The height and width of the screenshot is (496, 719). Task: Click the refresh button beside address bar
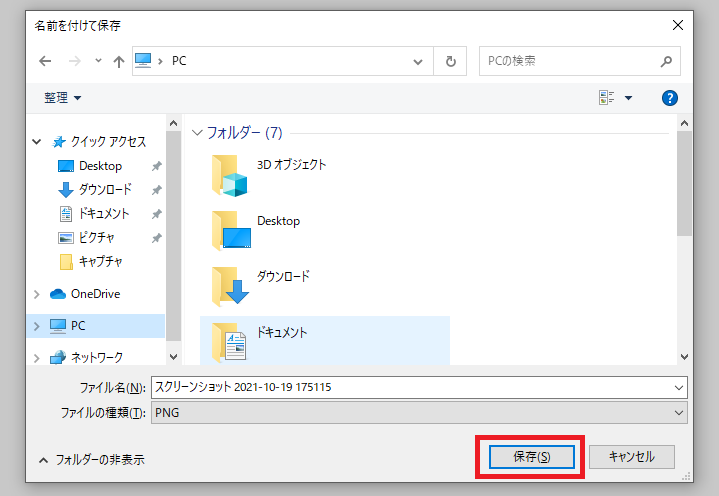coord(451,61)
